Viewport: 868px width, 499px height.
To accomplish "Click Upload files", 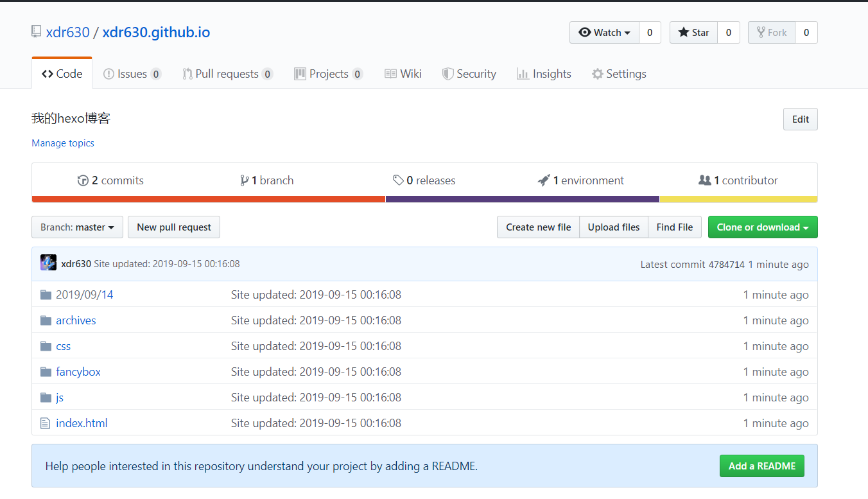I will (x=614, y=227).
